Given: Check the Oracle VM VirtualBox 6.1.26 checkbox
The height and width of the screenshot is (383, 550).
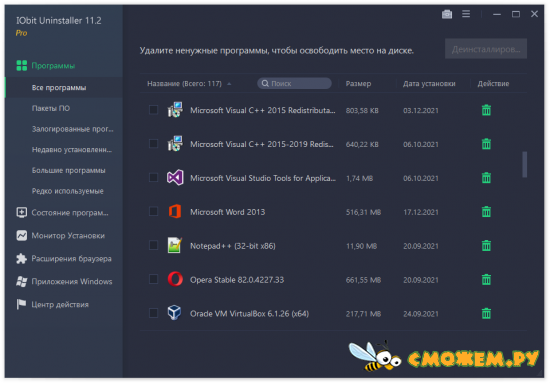Looking at the screenshot, I should click(153, 313).
